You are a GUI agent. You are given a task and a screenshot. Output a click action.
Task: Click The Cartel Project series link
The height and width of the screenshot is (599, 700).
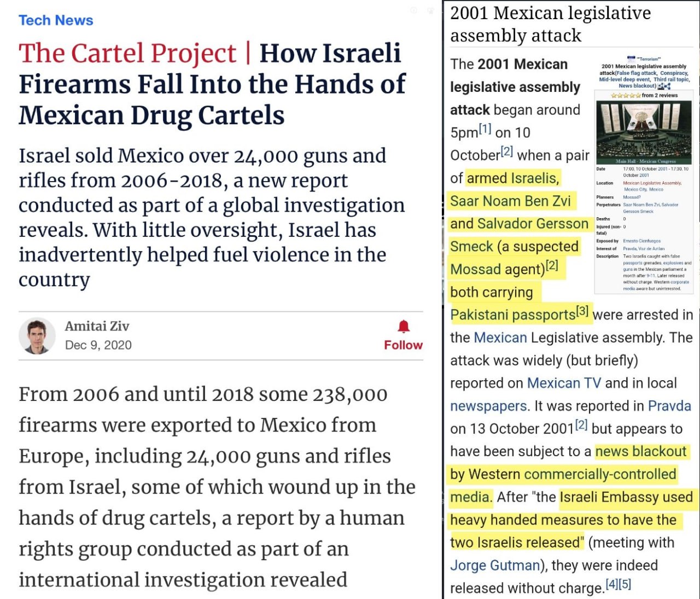point(127,53)
